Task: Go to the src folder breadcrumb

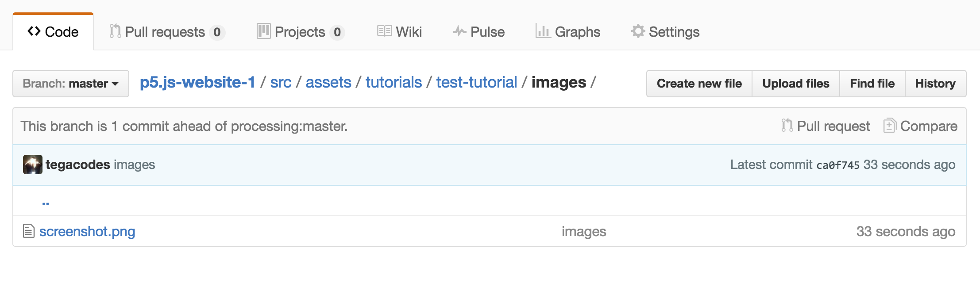Action: pos(281,82)
